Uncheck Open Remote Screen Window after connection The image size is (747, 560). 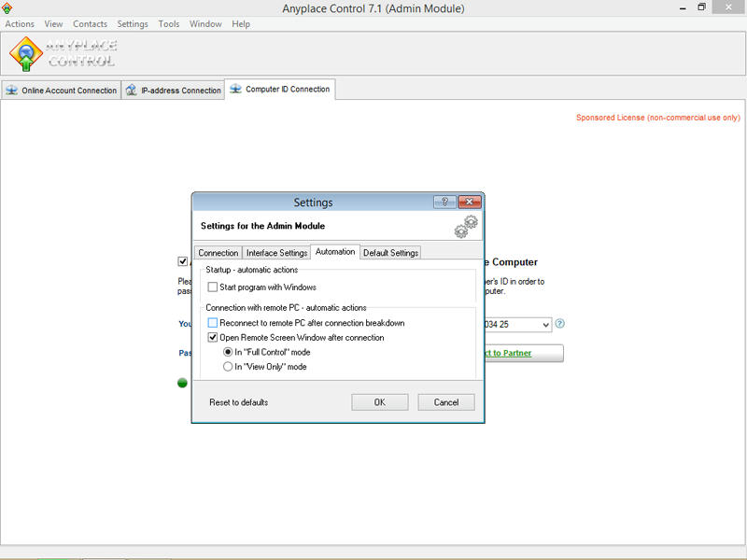click(x=213, y=337)
